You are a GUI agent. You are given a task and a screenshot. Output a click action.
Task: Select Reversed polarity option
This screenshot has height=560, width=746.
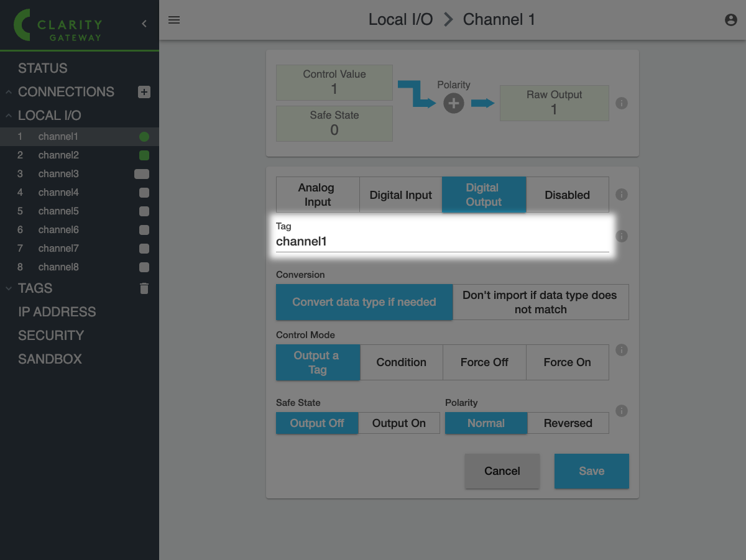(568, 423)
